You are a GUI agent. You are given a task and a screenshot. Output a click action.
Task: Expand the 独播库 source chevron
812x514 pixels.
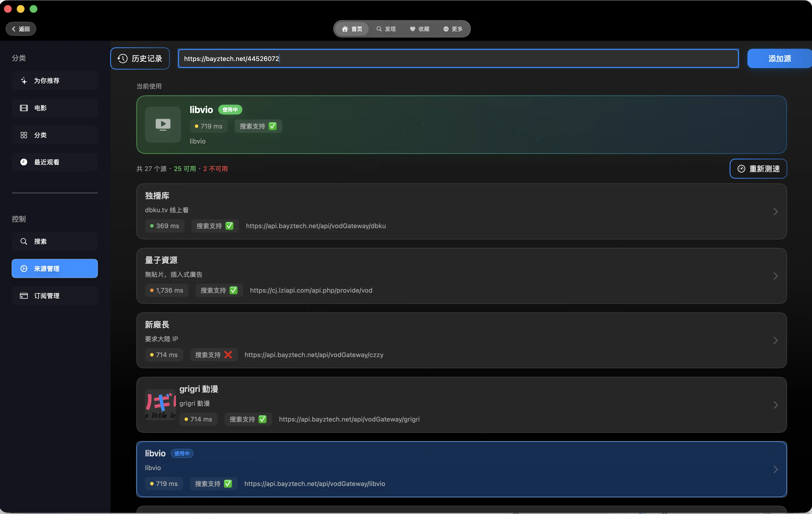click(x=775, y=212)
